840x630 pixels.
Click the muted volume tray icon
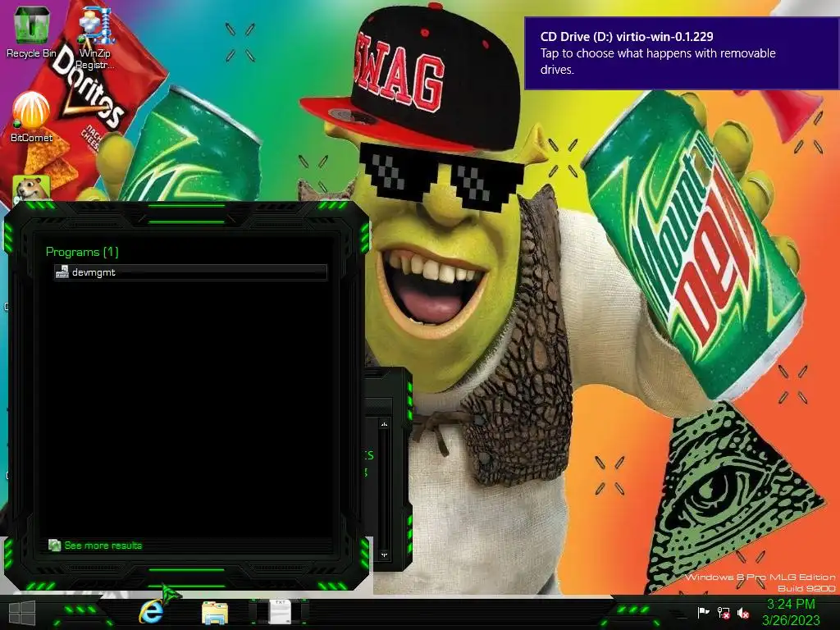click(x=743, y=613)
